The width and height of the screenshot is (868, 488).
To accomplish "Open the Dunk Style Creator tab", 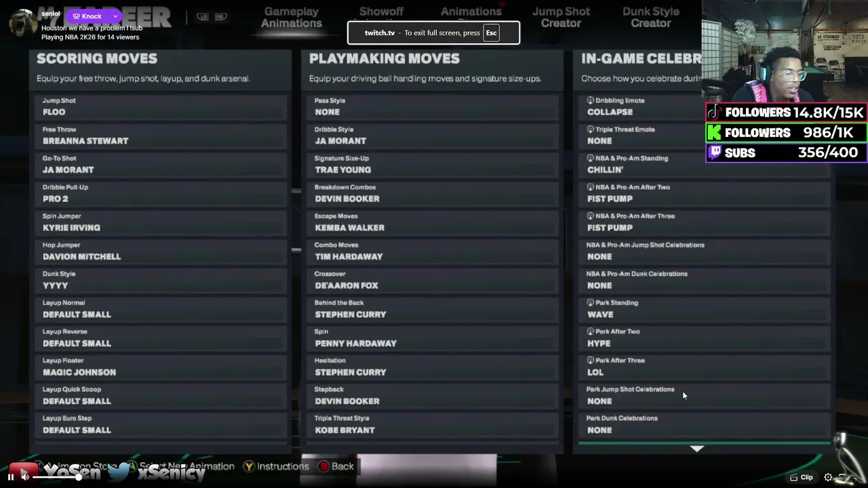I will coord(651,17).
